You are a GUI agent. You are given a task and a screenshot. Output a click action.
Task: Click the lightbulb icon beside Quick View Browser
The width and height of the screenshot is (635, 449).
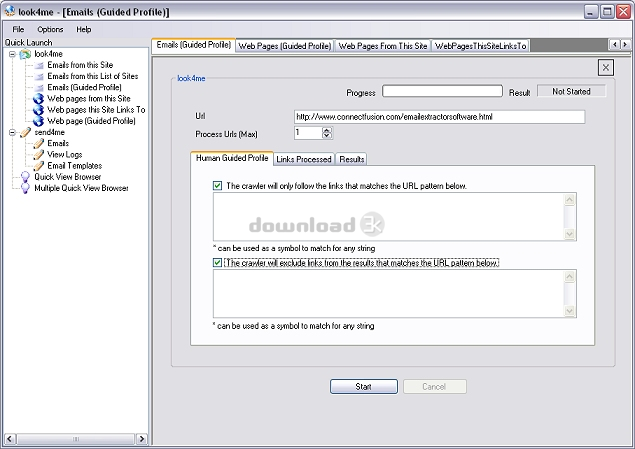[25, 177]
